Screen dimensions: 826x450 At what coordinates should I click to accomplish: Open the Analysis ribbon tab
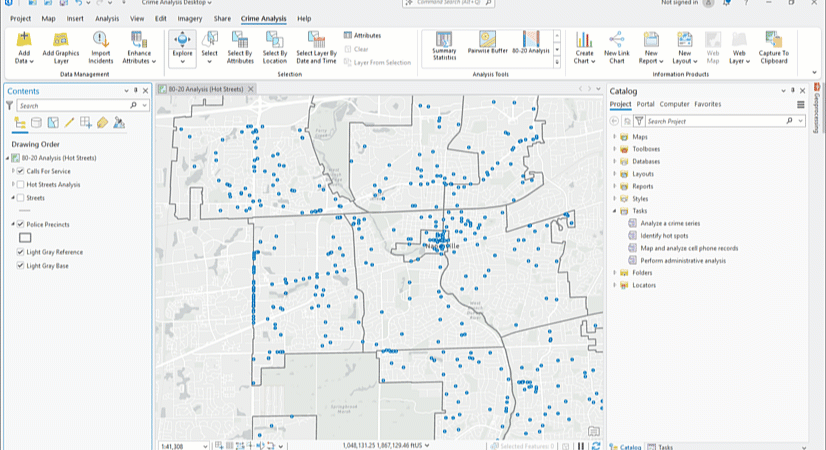[x=107, y=18]
